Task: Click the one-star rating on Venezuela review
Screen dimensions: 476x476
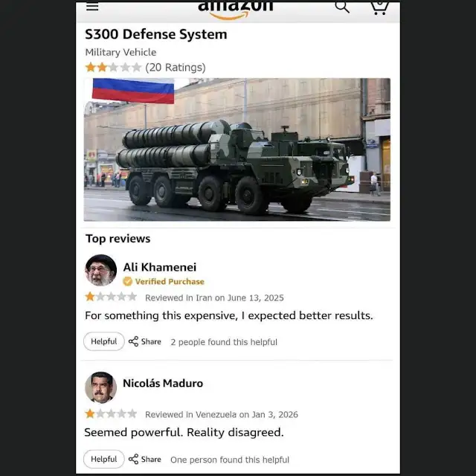Action: pos(111,414)
